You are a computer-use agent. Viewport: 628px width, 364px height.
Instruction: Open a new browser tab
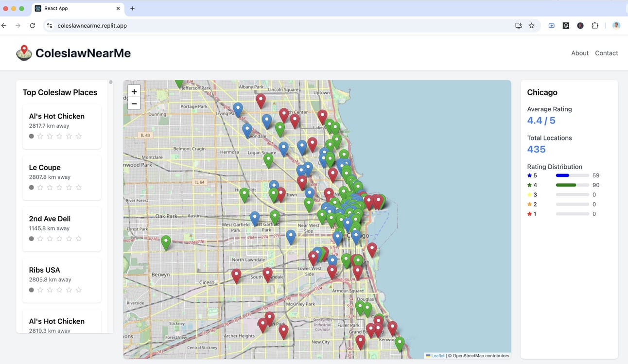[132, 8]
